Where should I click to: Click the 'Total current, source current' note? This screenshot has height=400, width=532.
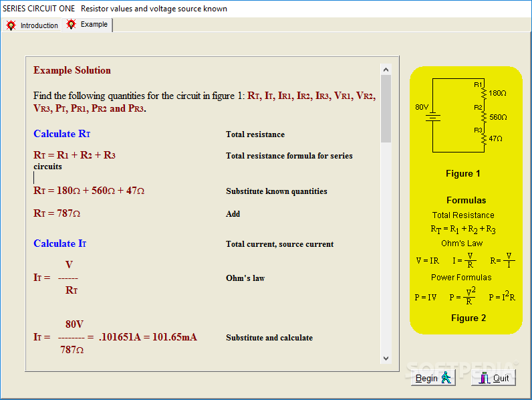point(279,244)
